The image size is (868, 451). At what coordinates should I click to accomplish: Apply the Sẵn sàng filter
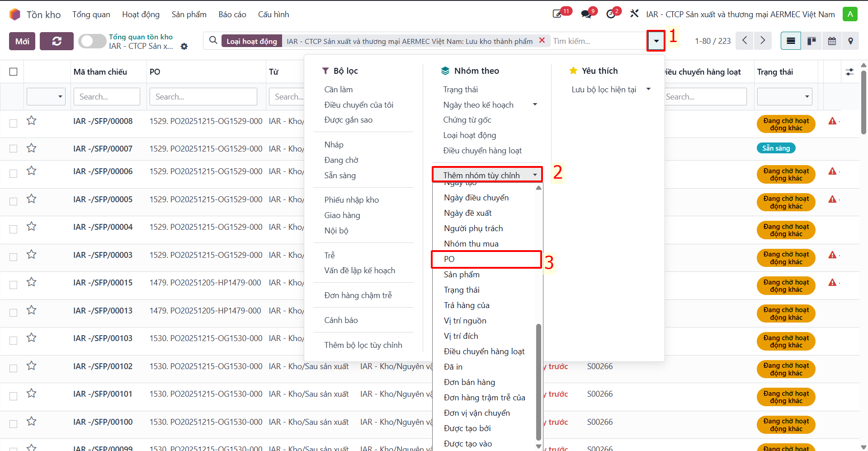click(x=340, y=176)
